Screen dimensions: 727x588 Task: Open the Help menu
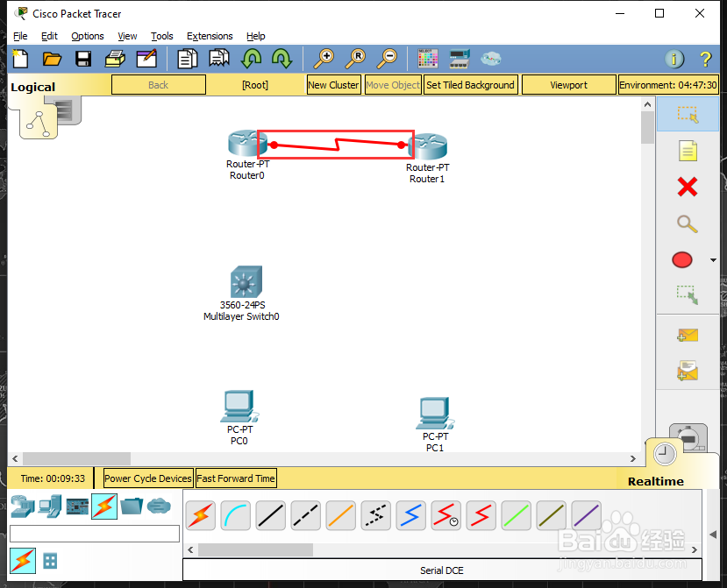coord(255,36)
